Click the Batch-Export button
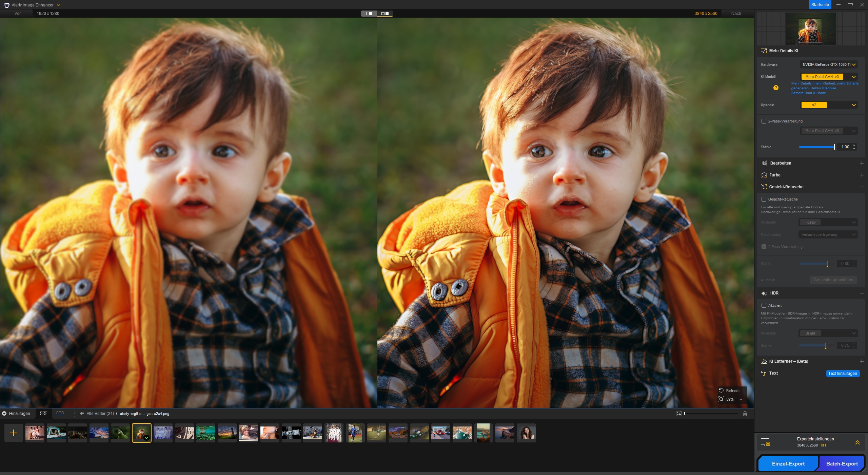The width and height of the screenshot is (868, 475). (x=842, y=464)
